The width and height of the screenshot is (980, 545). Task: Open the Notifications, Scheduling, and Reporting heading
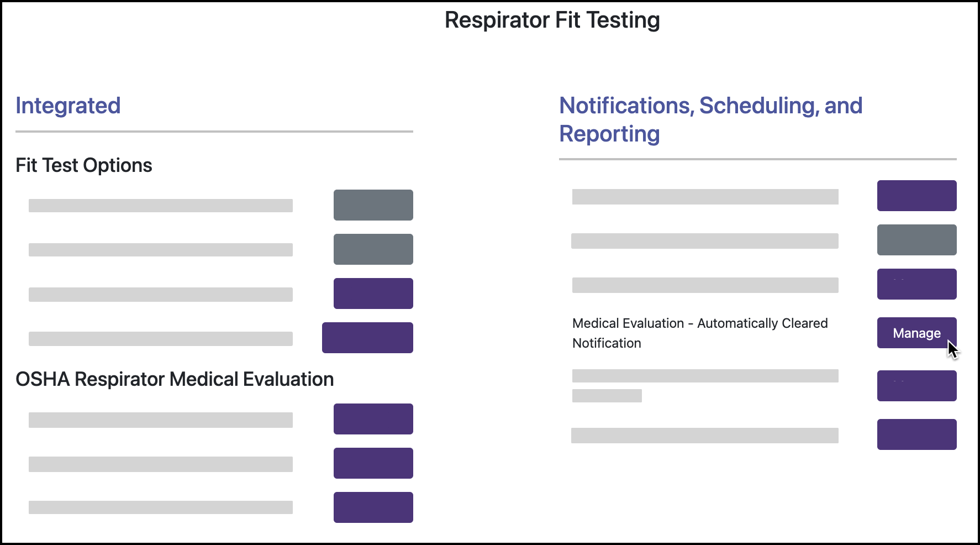(711, 119)
